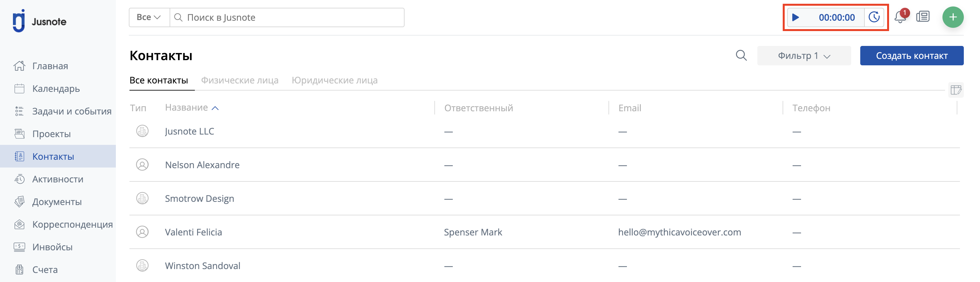980x282 pixels.
Task: Open the time tracking clock icon
Action: 874,17
